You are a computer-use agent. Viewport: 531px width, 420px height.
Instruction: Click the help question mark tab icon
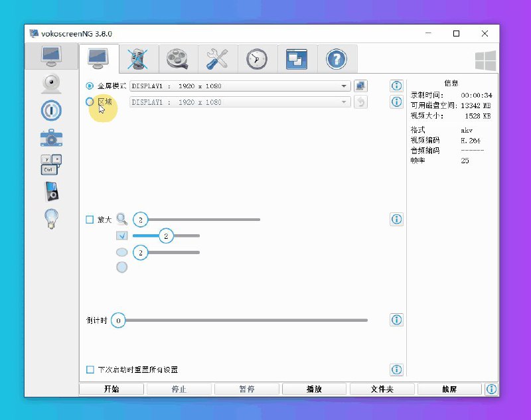337,58
